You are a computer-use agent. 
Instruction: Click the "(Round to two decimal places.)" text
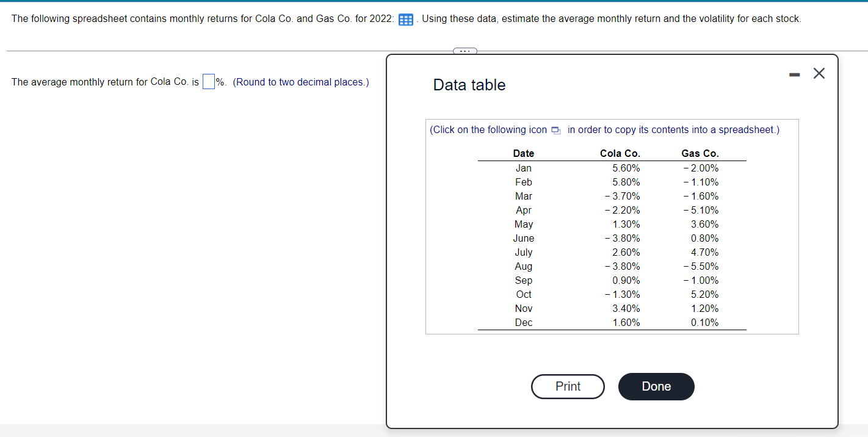[300, 82]
